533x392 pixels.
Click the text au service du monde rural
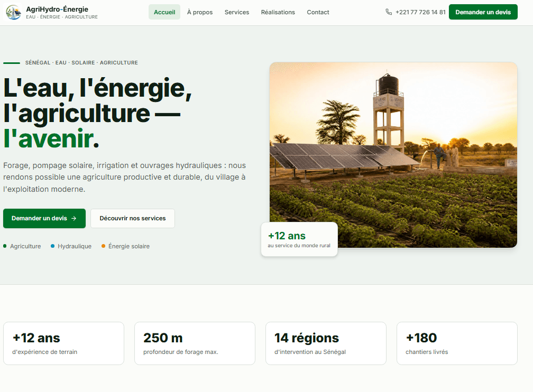click(299, 246)
